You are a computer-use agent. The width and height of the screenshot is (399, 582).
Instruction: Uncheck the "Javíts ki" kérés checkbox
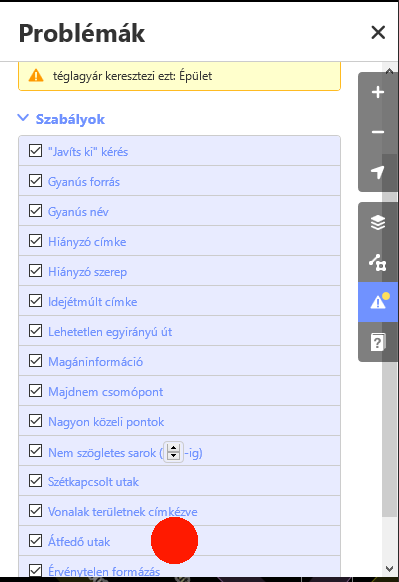[x=35, y=151]
